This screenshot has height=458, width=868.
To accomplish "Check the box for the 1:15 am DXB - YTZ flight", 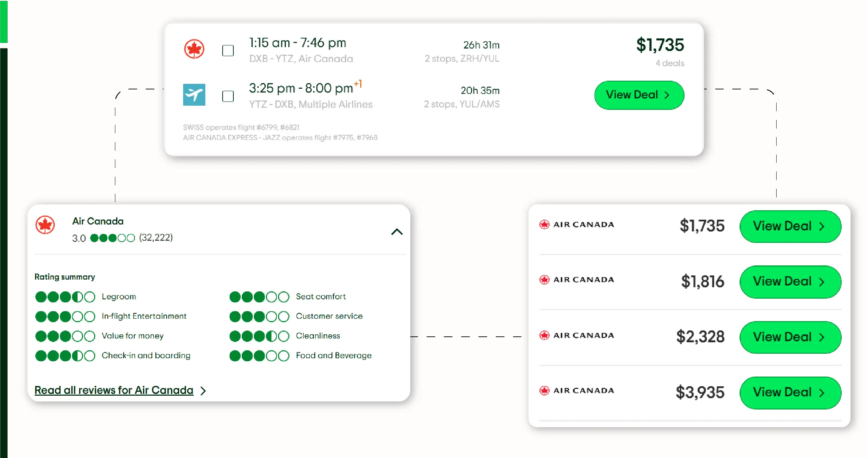I will (228, 51).
